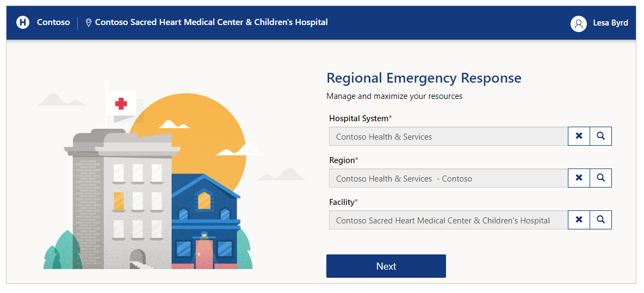Open Region lookup search magnifier

601,178
